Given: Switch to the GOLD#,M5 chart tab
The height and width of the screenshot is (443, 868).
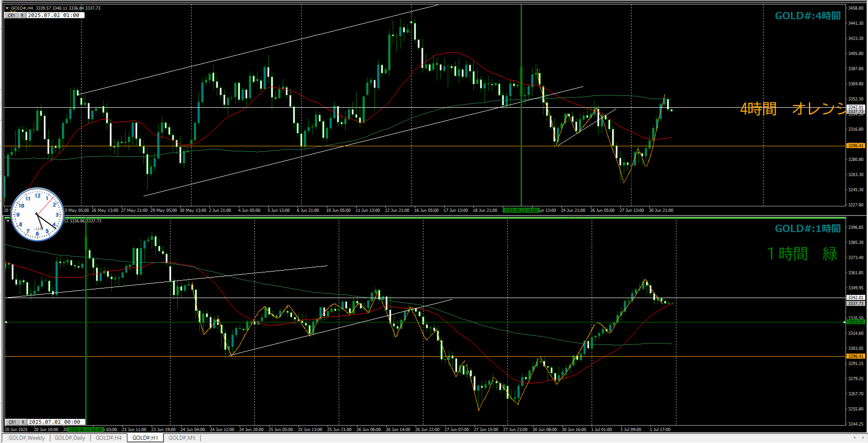Looking at the screenshot, I should point(182,438).
